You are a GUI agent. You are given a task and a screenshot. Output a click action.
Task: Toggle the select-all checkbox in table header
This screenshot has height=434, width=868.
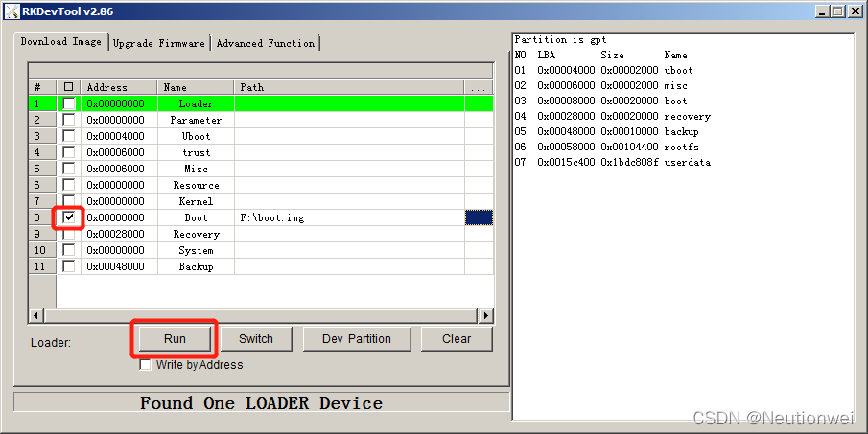69,87
